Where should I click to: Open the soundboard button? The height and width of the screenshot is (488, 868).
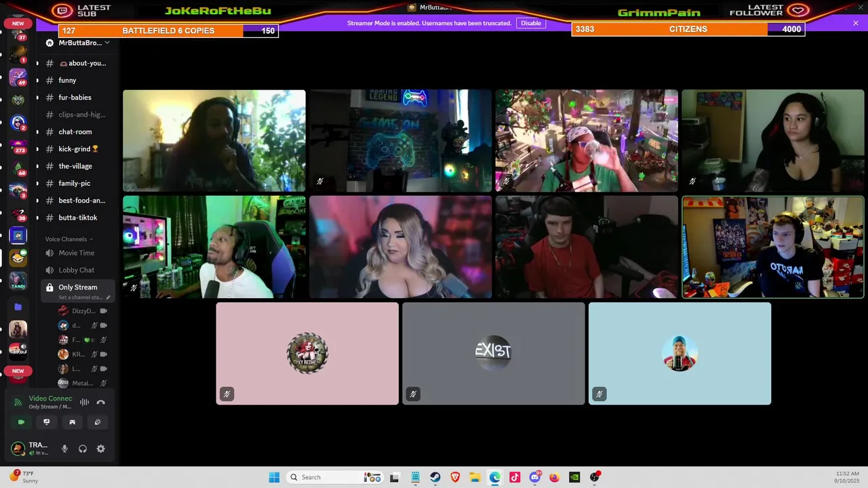pos(98,422)
